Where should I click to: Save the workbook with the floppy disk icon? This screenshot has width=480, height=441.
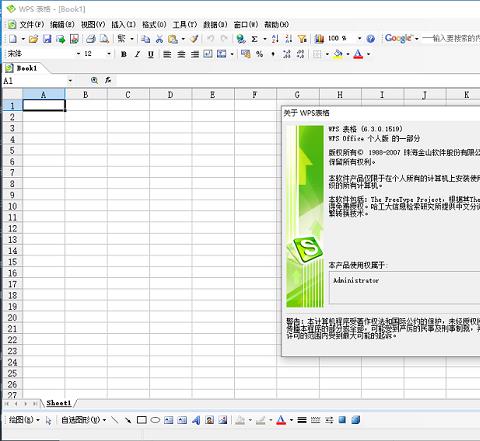pos(47,39)
